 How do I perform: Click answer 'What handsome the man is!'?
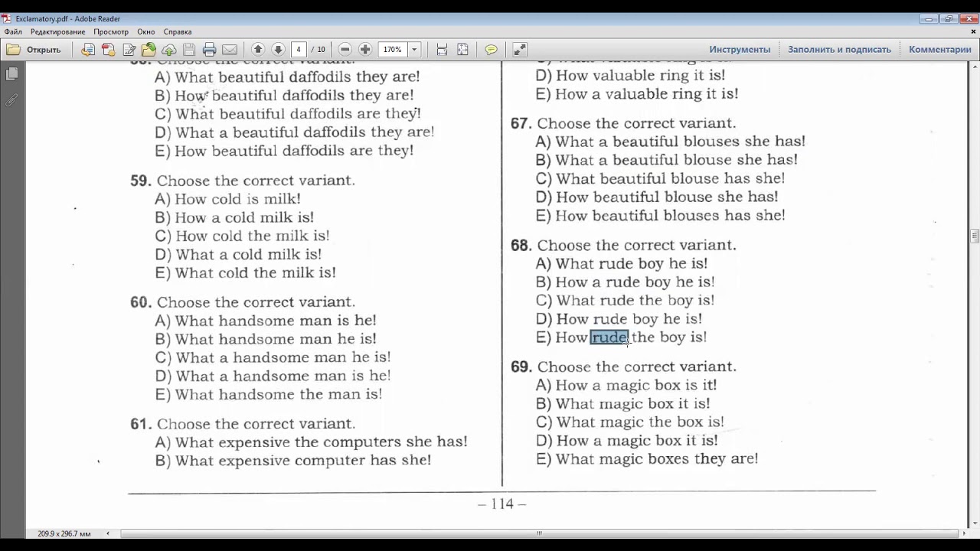pyautogui.click(x=269, y=395)
